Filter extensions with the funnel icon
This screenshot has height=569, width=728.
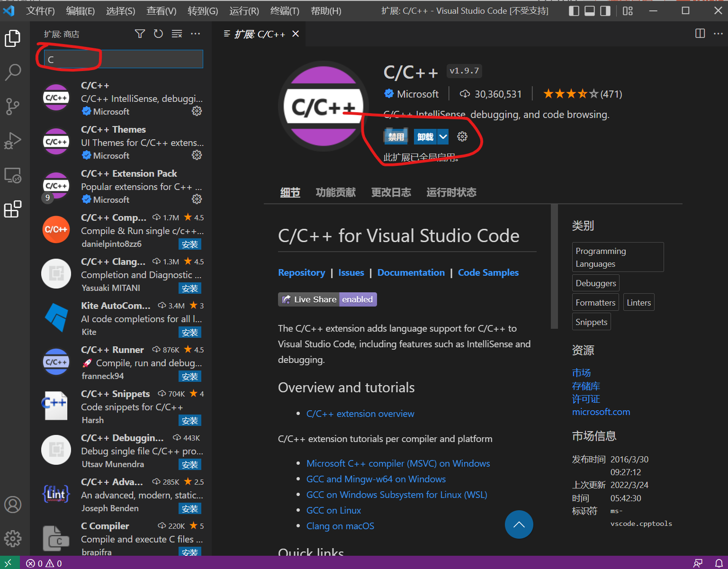coord(140,34)
